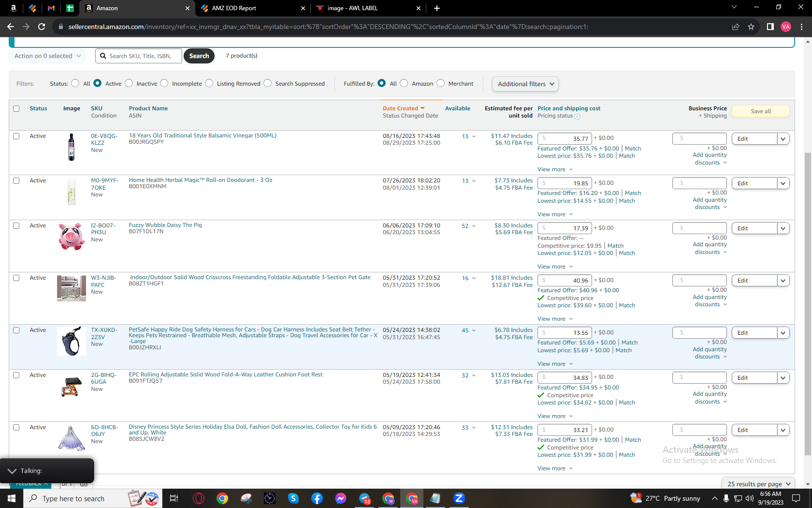The width and height of the screenshot is (812, 508).
Task: Click page vertical scrollbar
Action: (x=808, y=304)
